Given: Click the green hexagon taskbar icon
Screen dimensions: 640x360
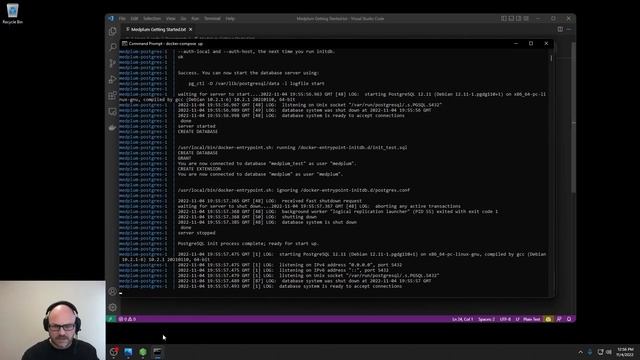Looking at the screenshot, I should [x=143, y=352].
